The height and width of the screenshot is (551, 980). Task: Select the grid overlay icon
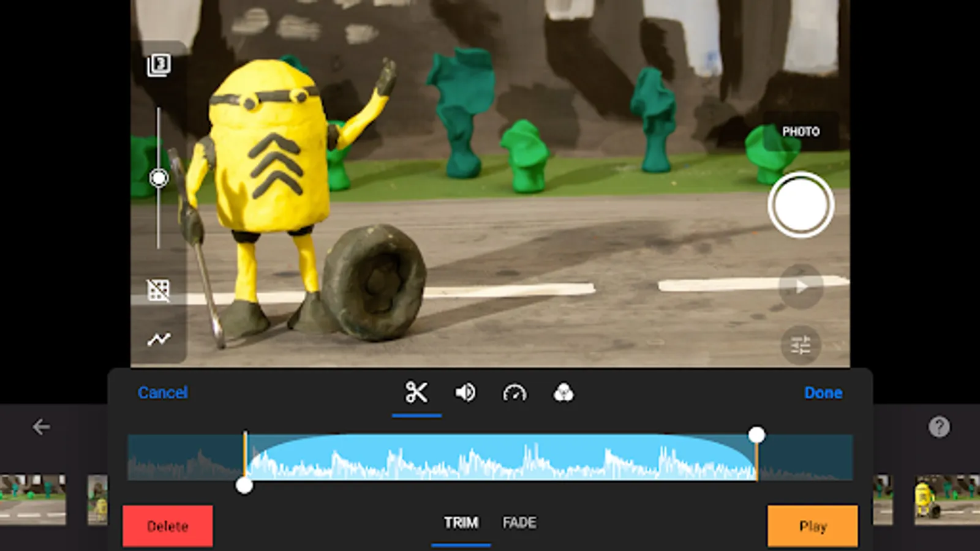160,291
